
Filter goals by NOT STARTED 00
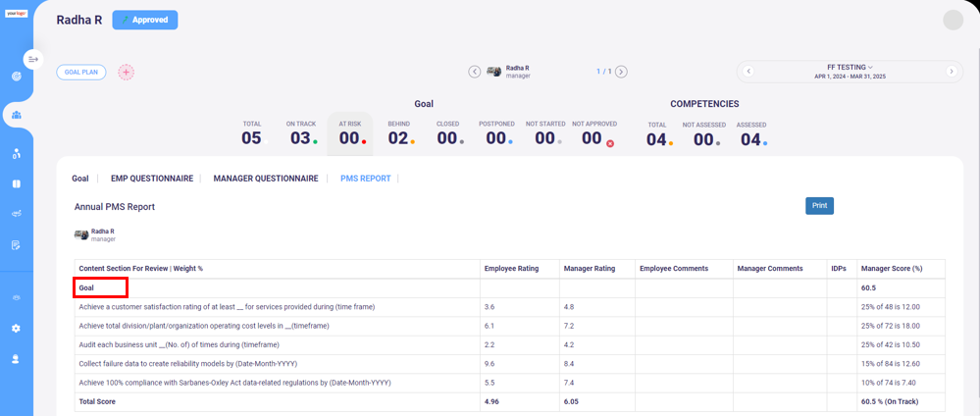[545, 133]
